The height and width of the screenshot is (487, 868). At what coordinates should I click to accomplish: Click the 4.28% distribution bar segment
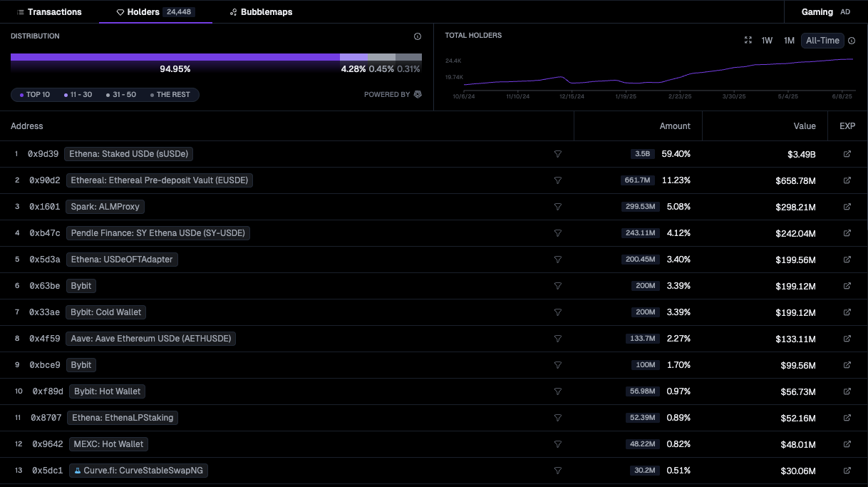pyautogui.click(x=353, y=57)
